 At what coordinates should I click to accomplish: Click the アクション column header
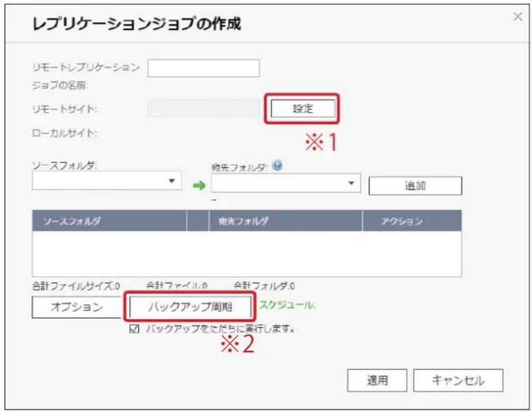click(412, 221)
